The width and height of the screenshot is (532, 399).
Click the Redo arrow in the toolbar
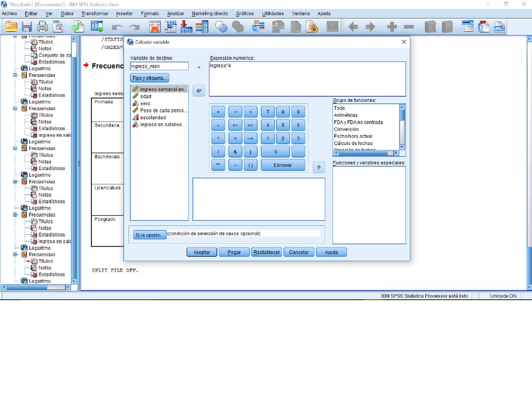tap(135, 27)
